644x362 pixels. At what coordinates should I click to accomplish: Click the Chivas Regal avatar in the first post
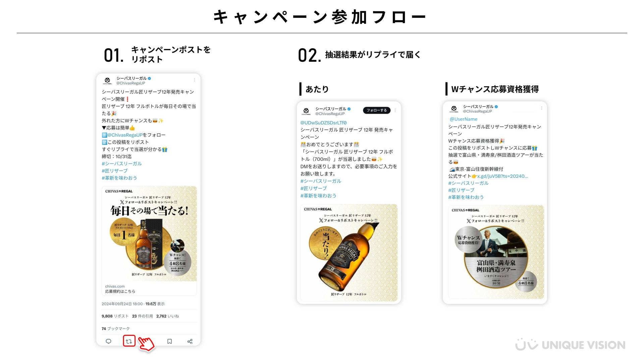tap(107, 80)
